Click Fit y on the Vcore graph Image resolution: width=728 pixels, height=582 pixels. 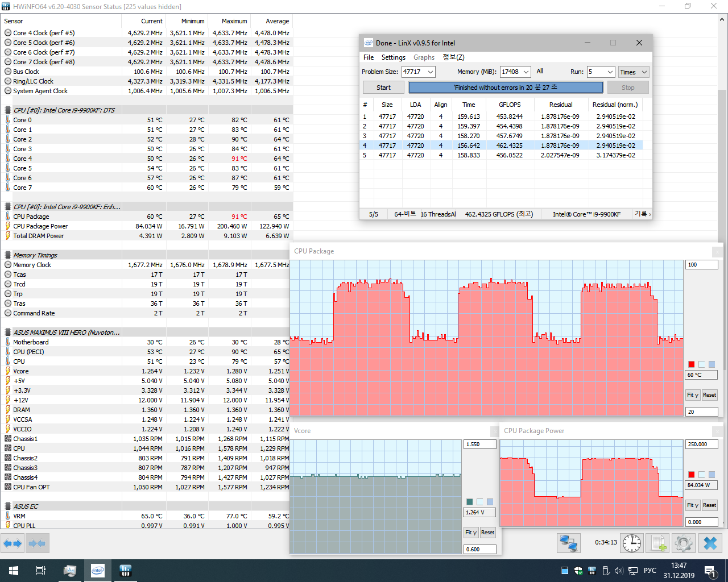(470, 533)
